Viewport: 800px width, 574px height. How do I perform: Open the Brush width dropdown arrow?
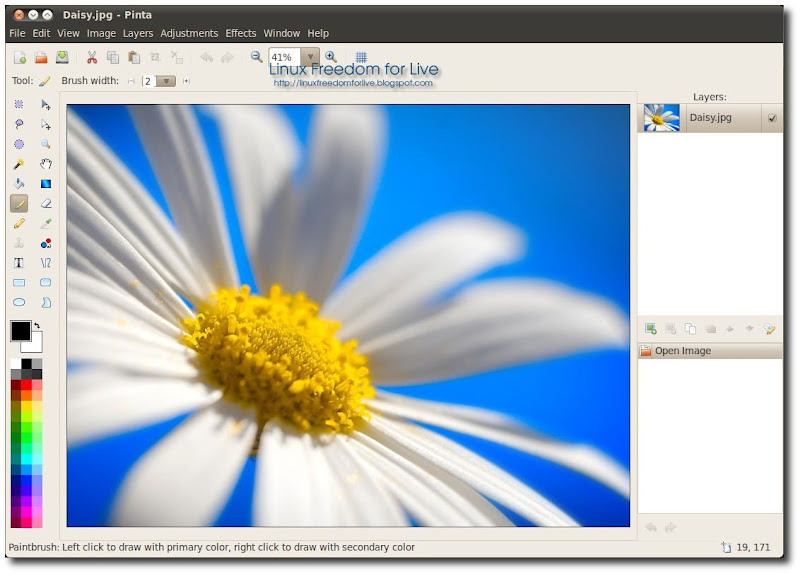(166, 81)
